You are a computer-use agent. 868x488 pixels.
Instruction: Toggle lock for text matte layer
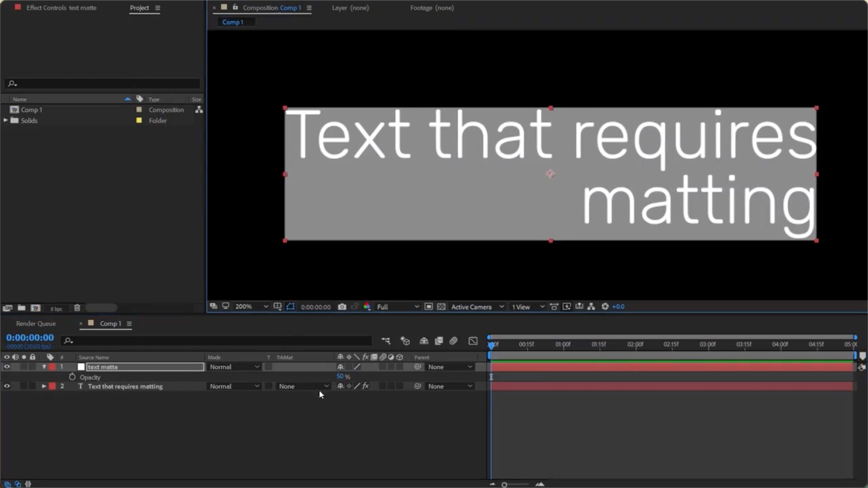pos(32,367)
